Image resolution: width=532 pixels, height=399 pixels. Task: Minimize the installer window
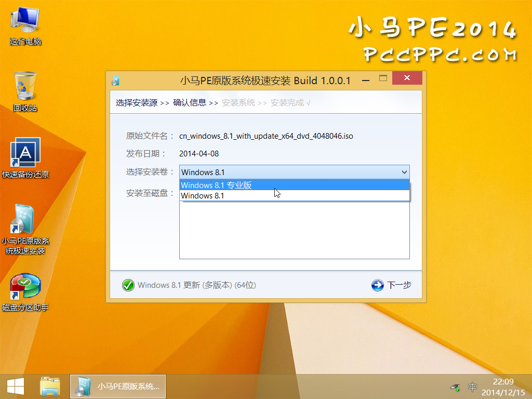[x=366, y=81]
